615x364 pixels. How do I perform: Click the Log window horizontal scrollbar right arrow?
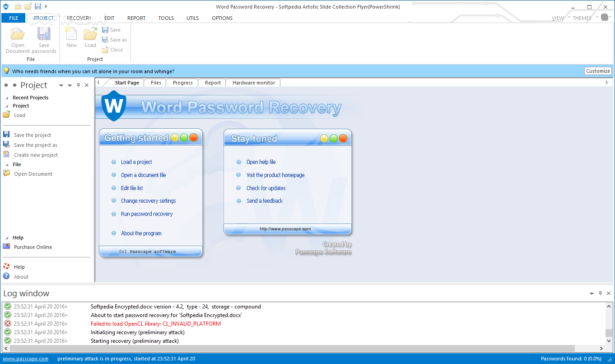[x=601, y=349]
